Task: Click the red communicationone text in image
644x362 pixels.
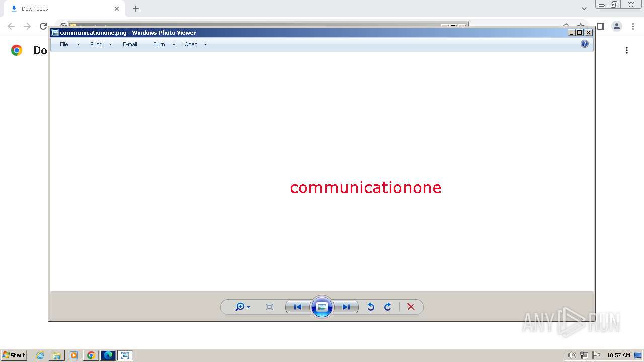Action: tap(366, 187)
